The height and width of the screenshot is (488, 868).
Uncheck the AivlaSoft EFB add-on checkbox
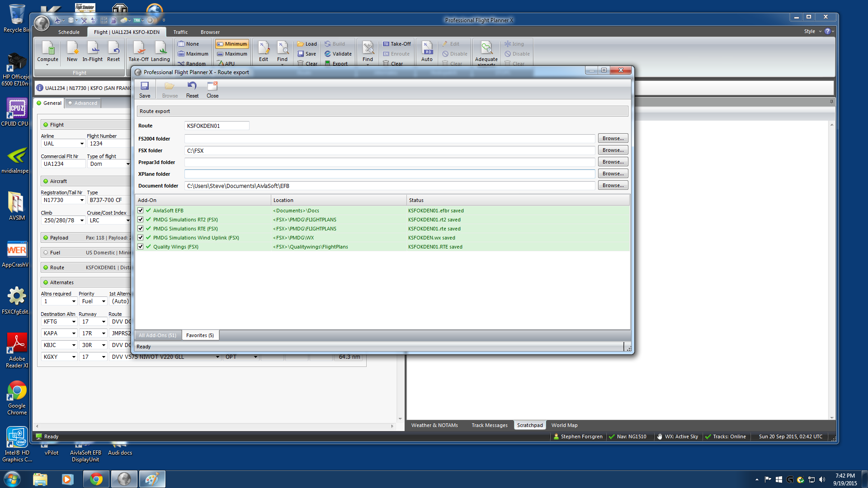click(x=141, y=211)
